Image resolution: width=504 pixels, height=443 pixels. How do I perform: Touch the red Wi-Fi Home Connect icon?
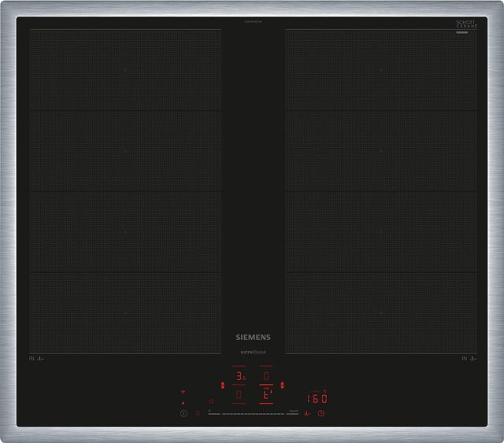[183, 392]
